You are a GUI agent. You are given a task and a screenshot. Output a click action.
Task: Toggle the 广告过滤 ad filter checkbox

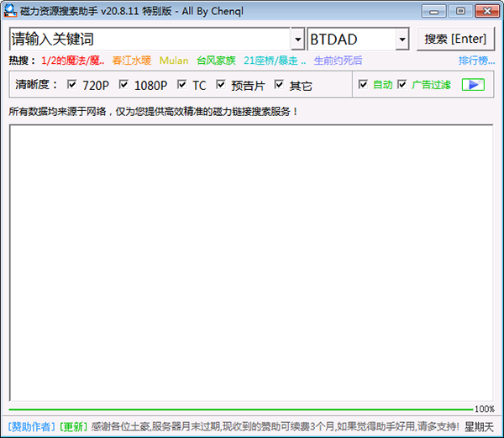pyautogui.click(x=402, y=85)
